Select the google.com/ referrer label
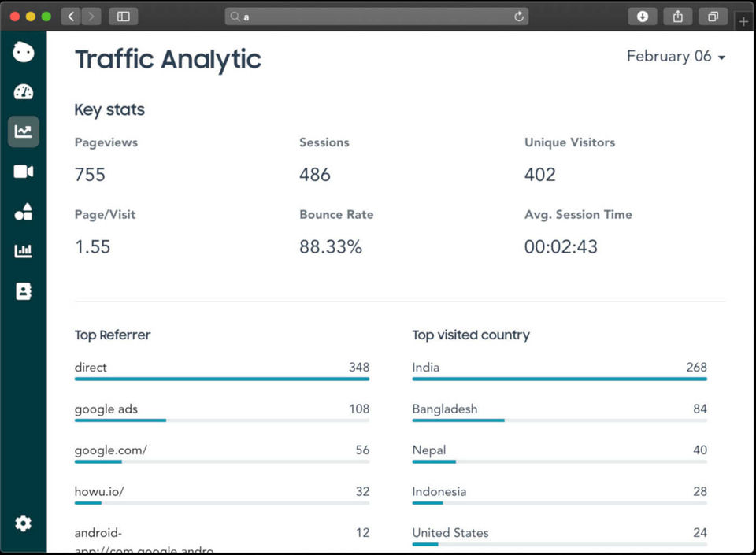The height and width of the screenshot is (555, 756). pos(111,450)
